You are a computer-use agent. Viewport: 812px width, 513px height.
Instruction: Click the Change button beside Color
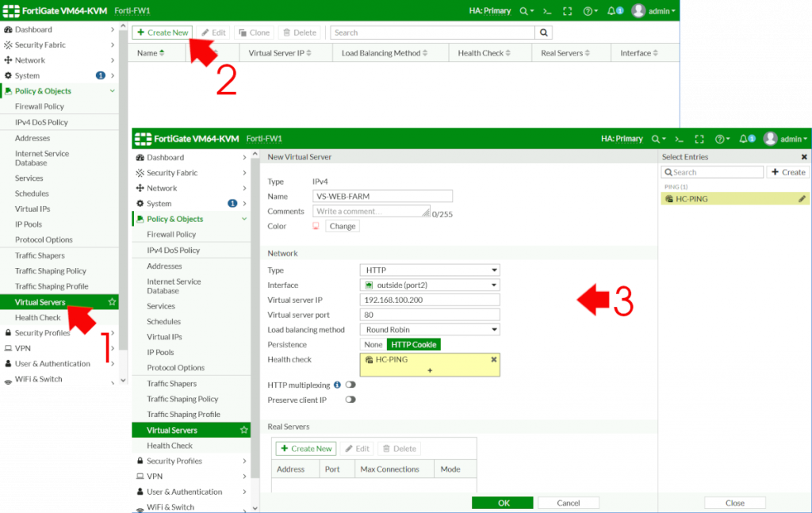point(342,226)
